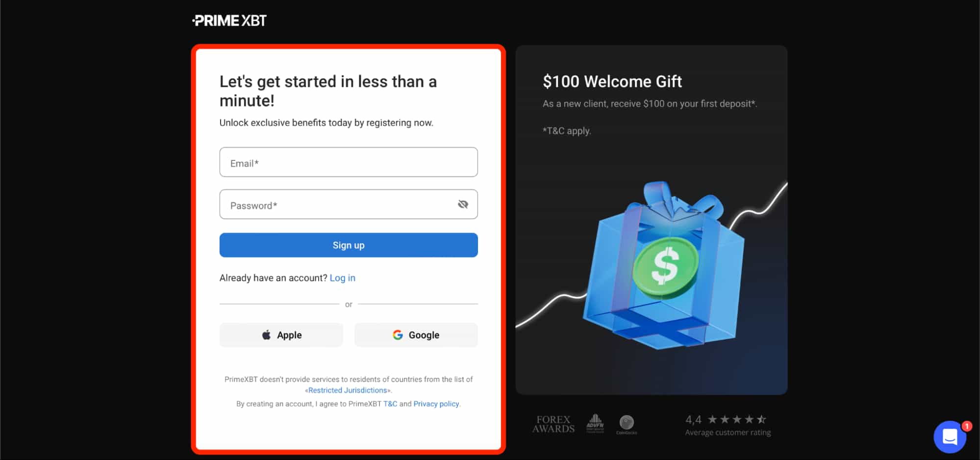Click the PrimeXBT logo
The image size is (980, 460).
click(229, 21)
